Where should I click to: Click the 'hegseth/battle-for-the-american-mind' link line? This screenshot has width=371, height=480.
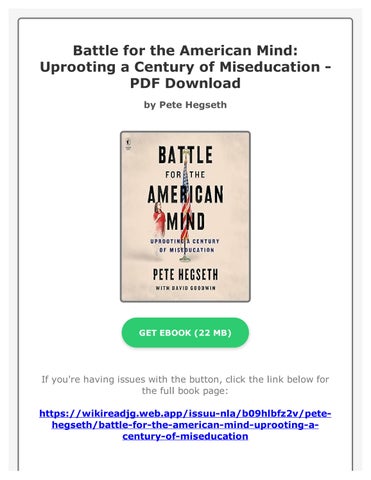tap(185, 425)
